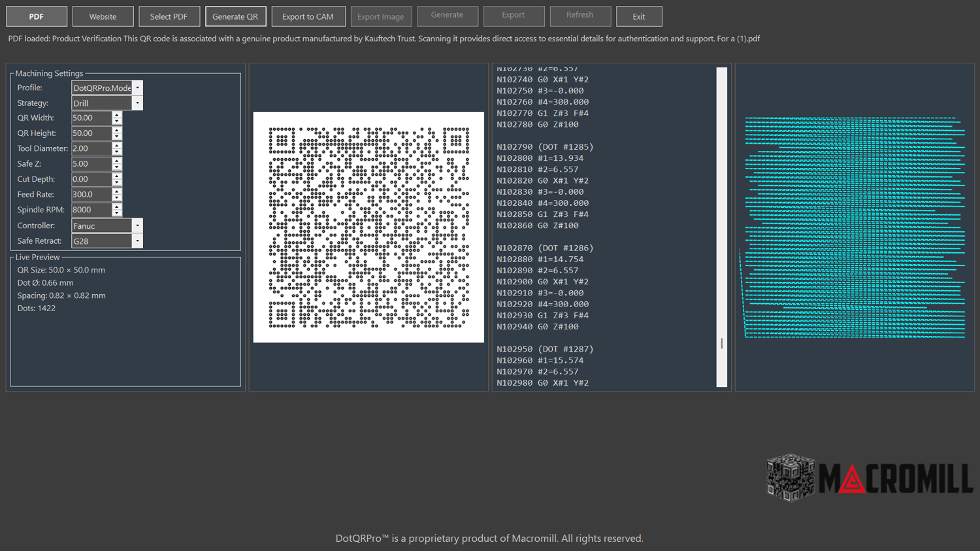Focus the Feed Rate value field
The image size is (980, 551).
(x=91, y=195)
